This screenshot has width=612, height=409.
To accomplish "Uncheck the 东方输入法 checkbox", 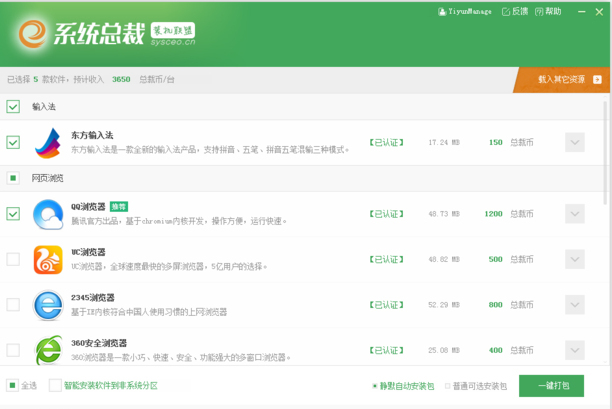I will tap(13, 142).
